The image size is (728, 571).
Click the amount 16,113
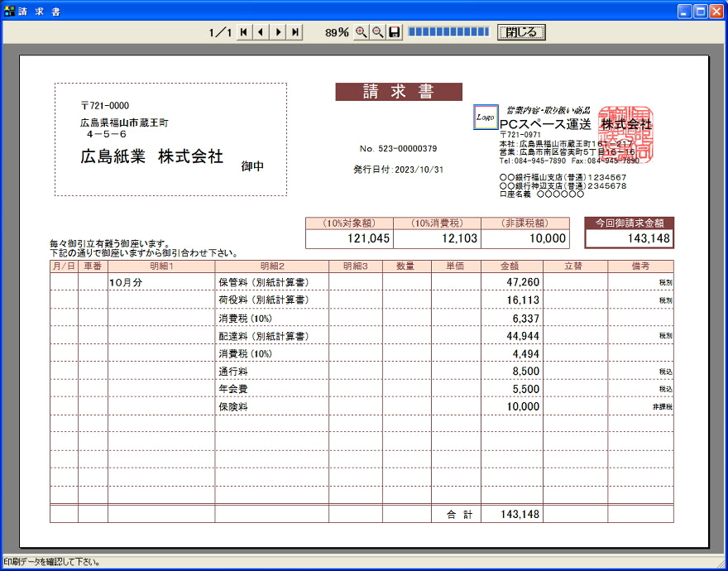523,300
